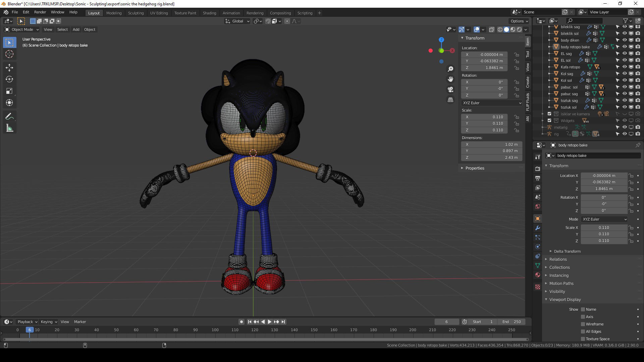Open the Object Mode dropdown
This screenshot has width=644, height=362.
[22, 29]
